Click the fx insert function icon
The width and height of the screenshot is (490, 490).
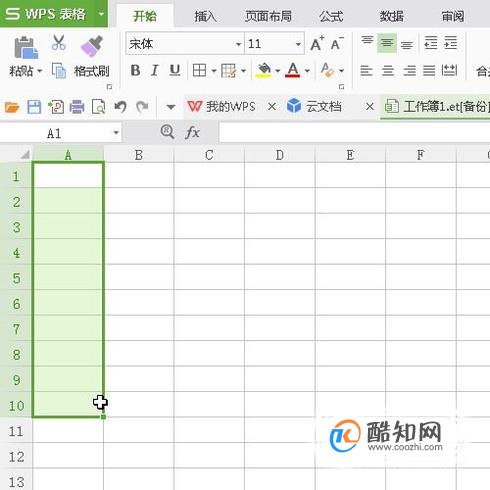tap(192, 133)
